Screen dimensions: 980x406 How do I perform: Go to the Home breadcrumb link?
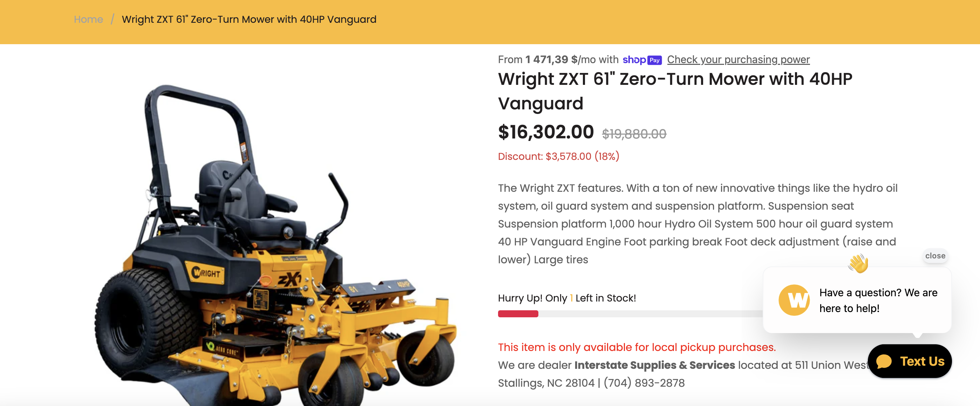[x=88, y=19]
